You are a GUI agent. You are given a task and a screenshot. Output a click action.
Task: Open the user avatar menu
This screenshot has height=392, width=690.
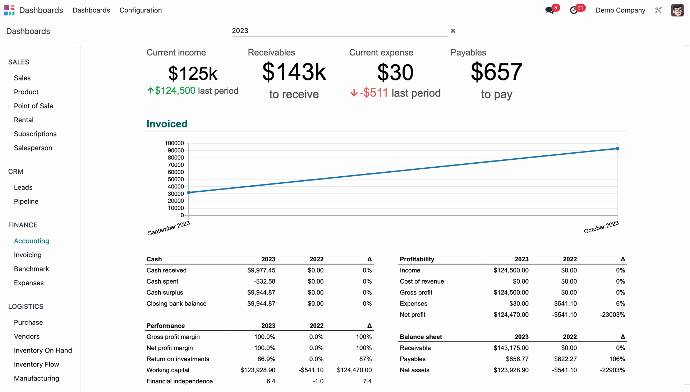677,10
